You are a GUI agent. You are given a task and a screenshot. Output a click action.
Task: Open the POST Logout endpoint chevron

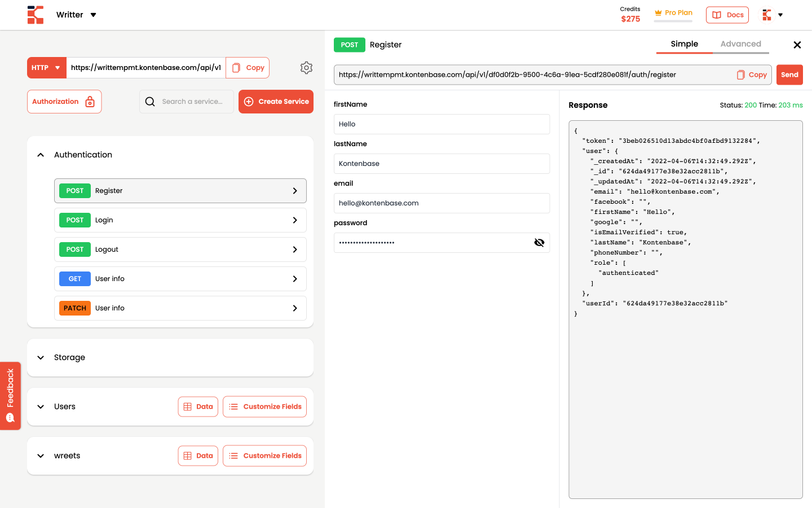click(x=295, y=249)
